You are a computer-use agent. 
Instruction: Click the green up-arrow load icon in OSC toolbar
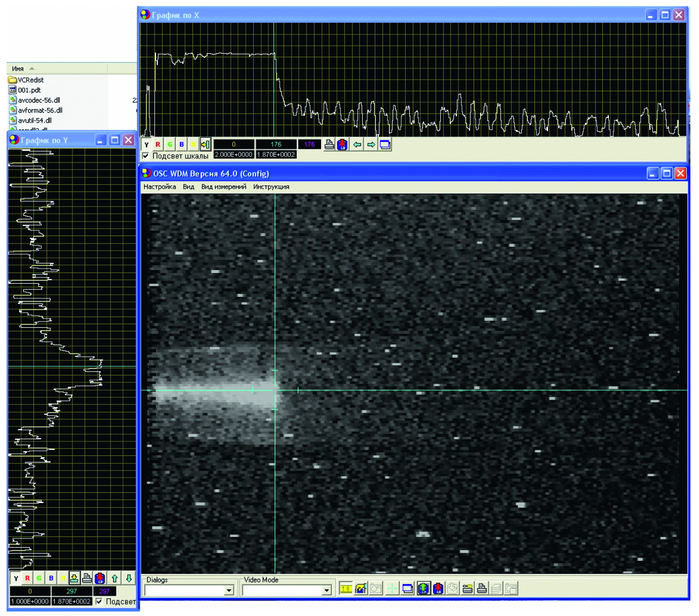click(x=423, y=588)
